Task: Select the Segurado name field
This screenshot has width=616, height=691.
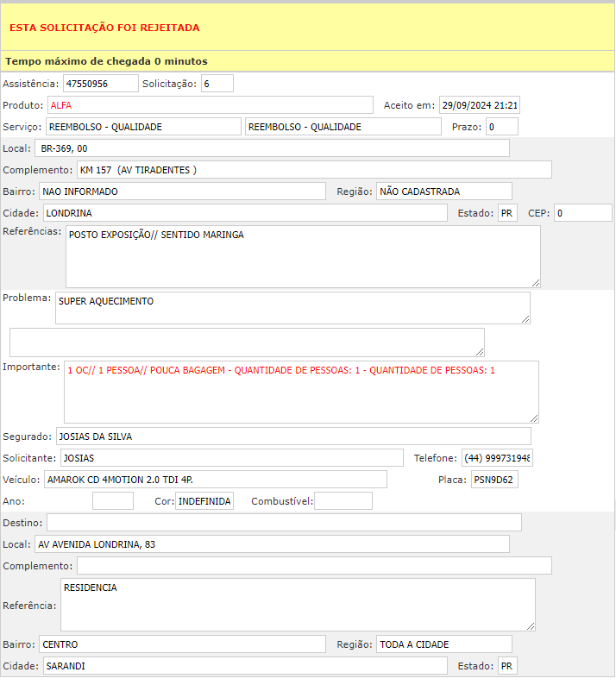Action: [x=293, y=437]
